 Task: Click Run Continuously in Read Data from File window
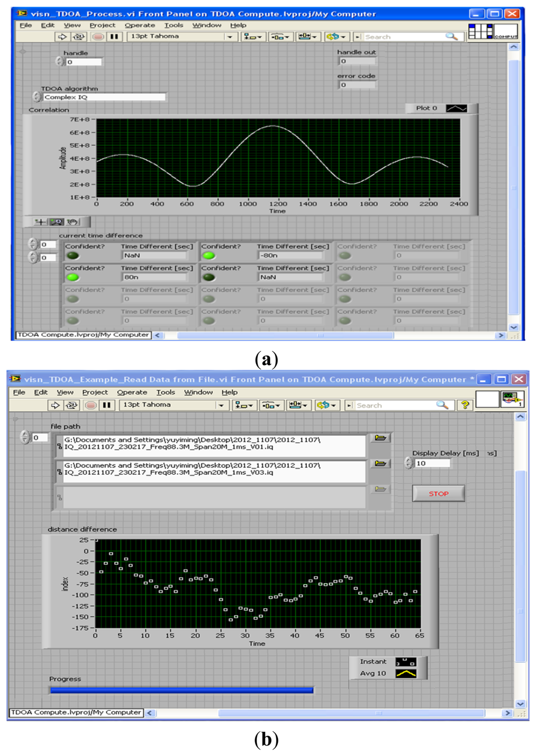[x=71, y=405]
